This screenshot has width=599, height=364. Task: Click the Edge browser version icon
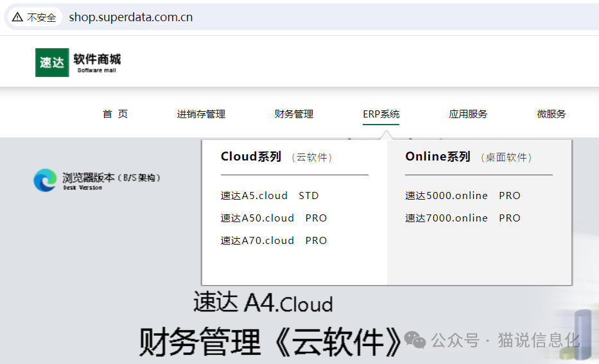click(x=45, y=180)
